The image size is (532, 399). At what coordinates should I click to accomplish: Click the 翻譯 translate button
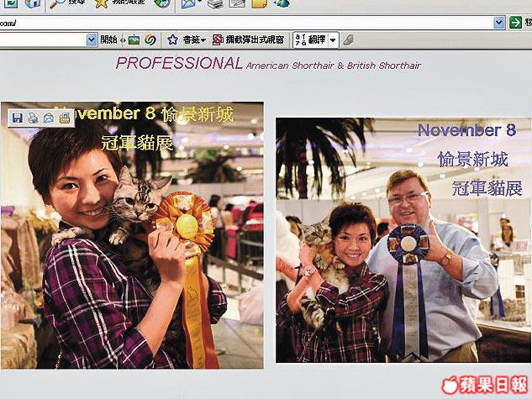tap(314, 39)
